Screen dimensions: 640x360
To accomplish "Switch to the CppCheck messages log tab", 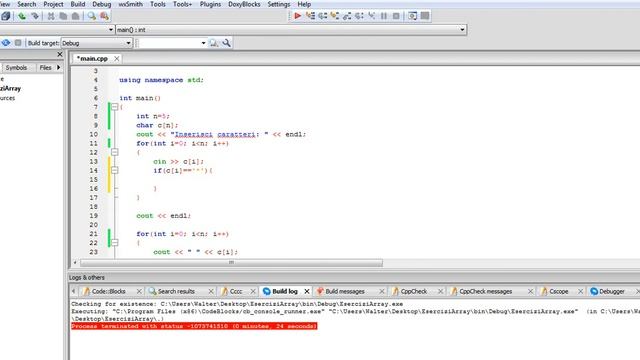I will tap(485, 291).
